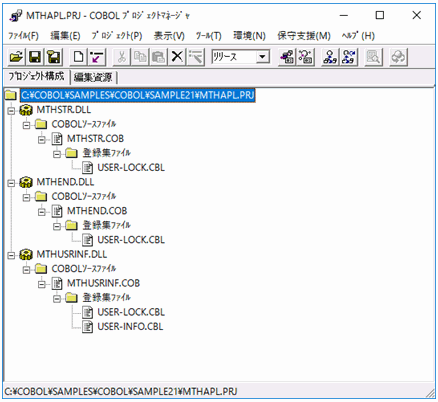
Task: Open the 表示(V) menu
Action: coord(169,36)
